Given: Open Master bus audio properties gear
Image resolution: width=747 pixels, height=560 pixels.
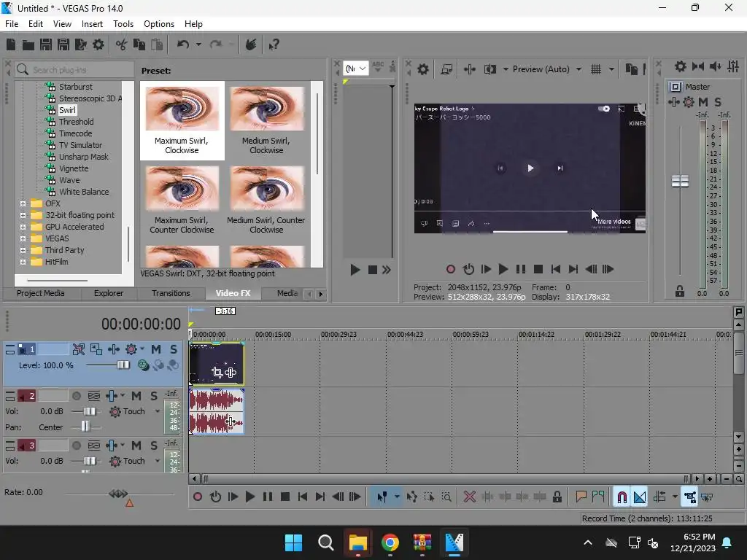Looking at the screenshot, I should 681,66.
